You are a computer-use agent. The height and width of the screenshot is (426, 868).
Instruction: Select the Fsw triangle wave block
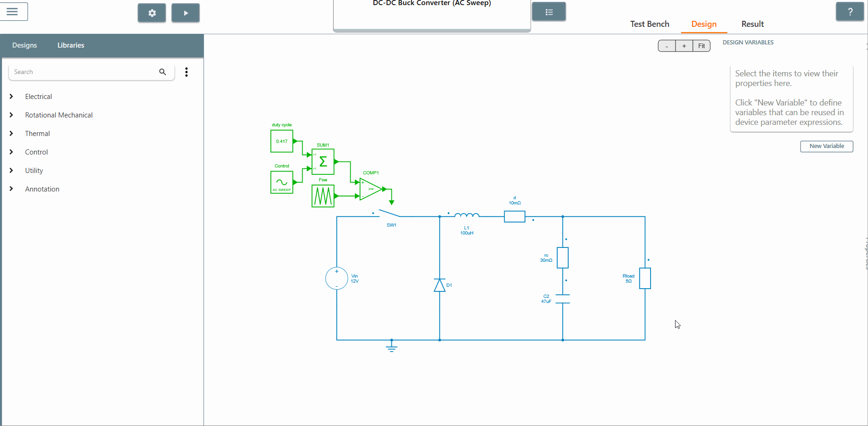pos(323,196)
